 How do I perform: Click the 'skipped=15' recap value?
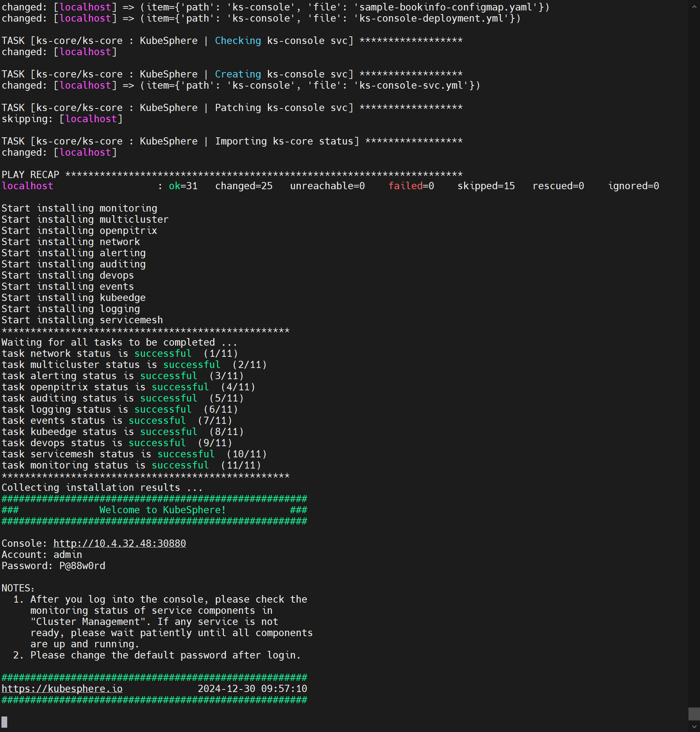click(486, 186)
